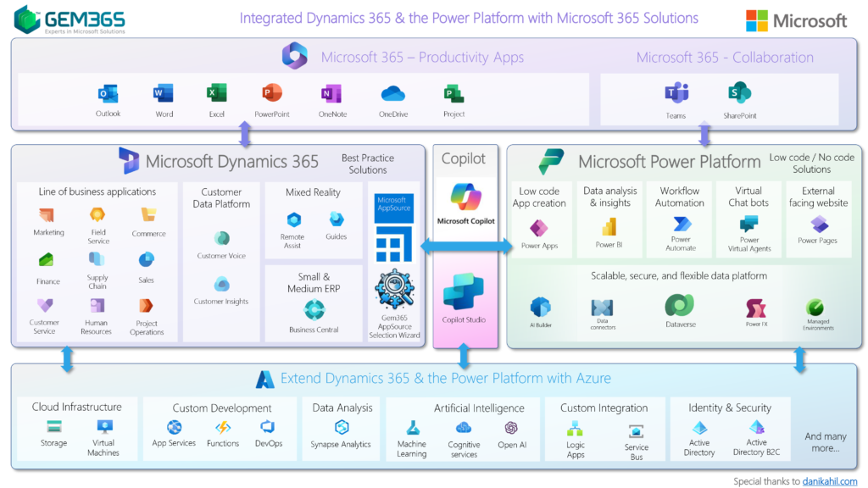Viewport: 868px width, 488px height.
Task: Click the Machine Learning flask icon
Action: pyautogui.click(x=413, y=428)
